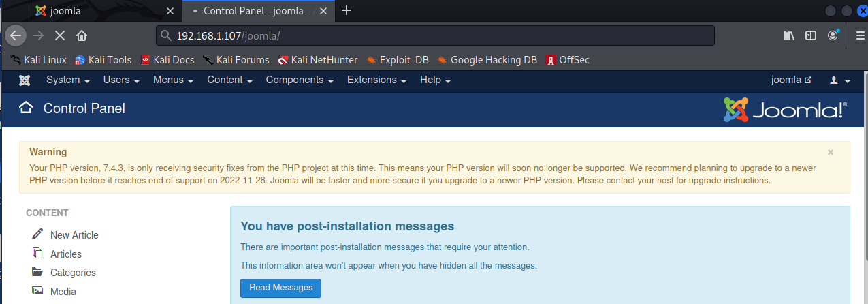Open the Help dropdown menu
Image resolution: width=868 pixels, height=304 pixels.
tap(435, 80)
